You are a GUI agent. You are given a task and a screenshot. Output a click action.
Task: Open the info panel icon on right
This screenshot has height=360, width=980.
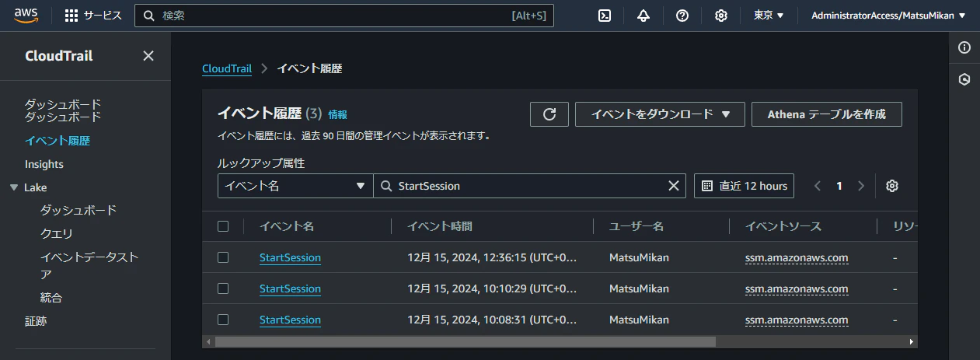964,47
